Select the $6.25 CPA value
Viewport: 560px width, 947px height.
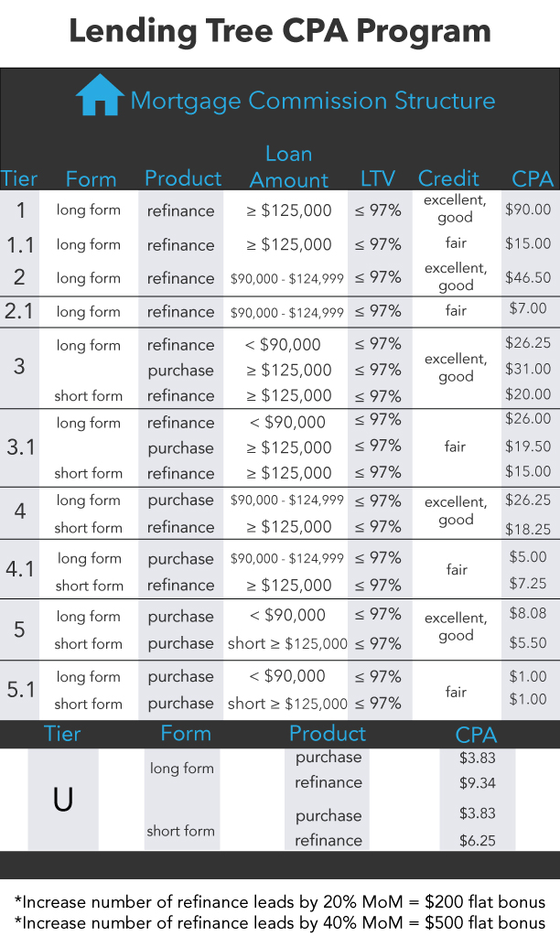coord(476,840)
